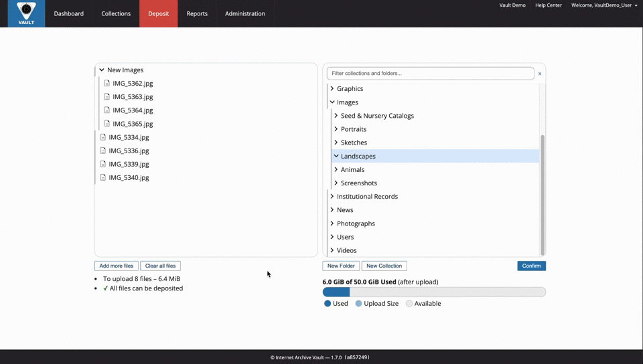This screenshot has width=643, height=364.
Task: Go to the Collections tab
Action: point(116,13)
